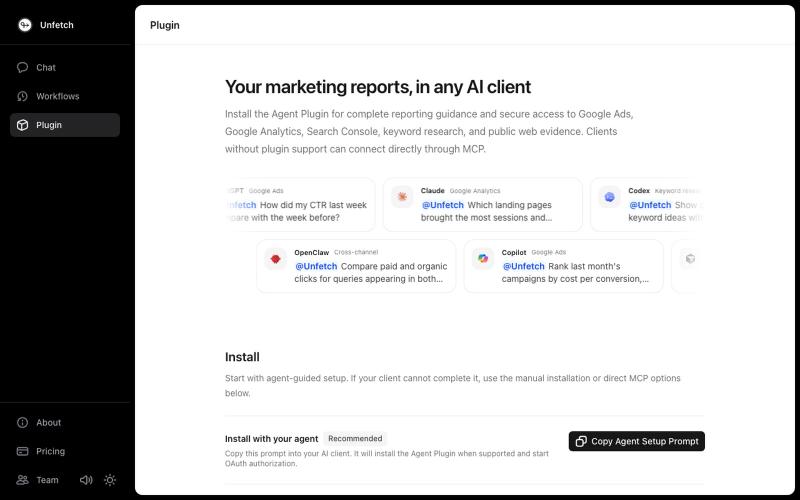Click @Unfetch mention in OpenClaw card
Screen dimensions: 800x500
(x=316, y=266)
